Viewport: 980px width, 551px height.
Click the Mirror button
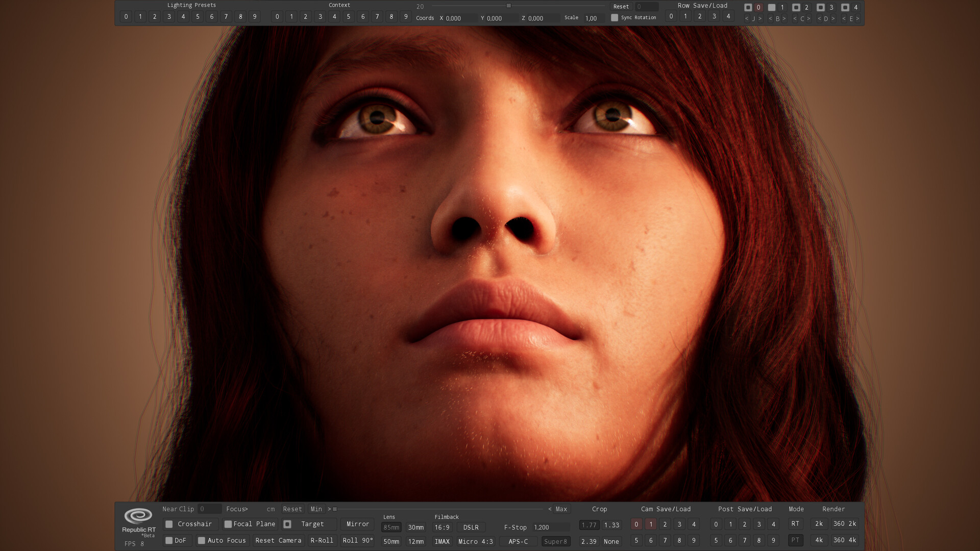[357, 524]
